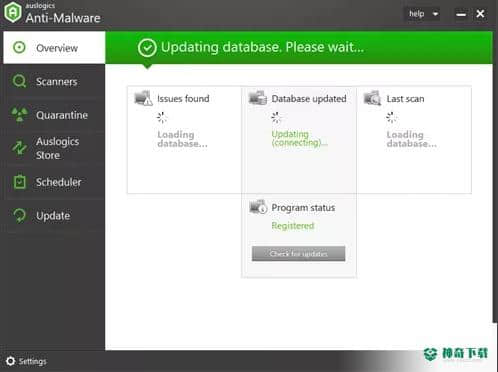
Task: Go to the Scanners section
Action: point(54,81)
